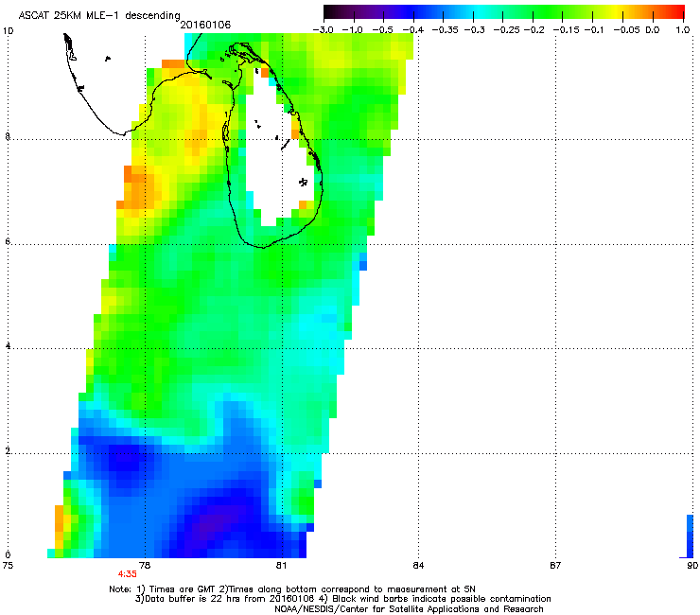Click the colorbar label "-0.4"

click(413, 30)
